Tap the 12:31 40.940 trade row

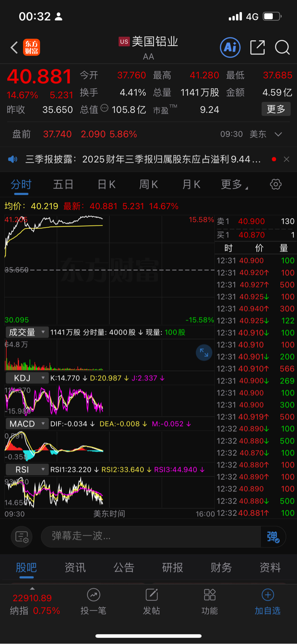click(256, 309)
